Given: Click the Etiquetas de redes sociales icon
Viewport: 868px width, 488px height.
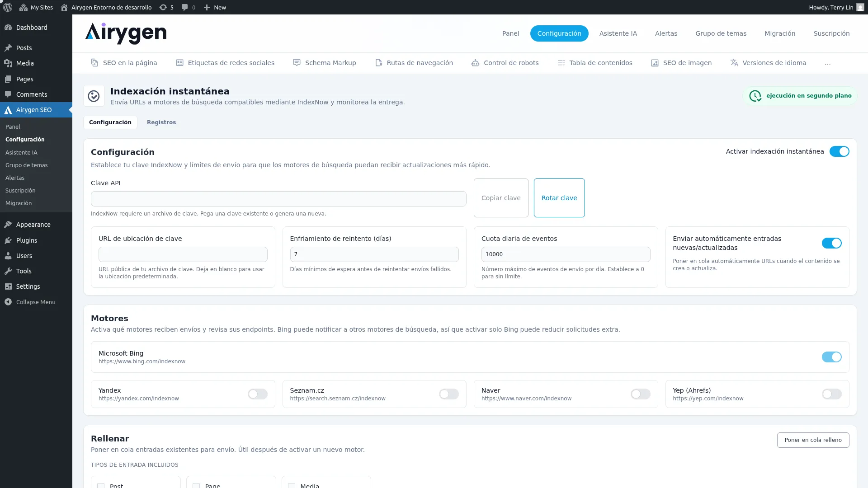Looking at the screenshot, I should click(x=179, y=63).
